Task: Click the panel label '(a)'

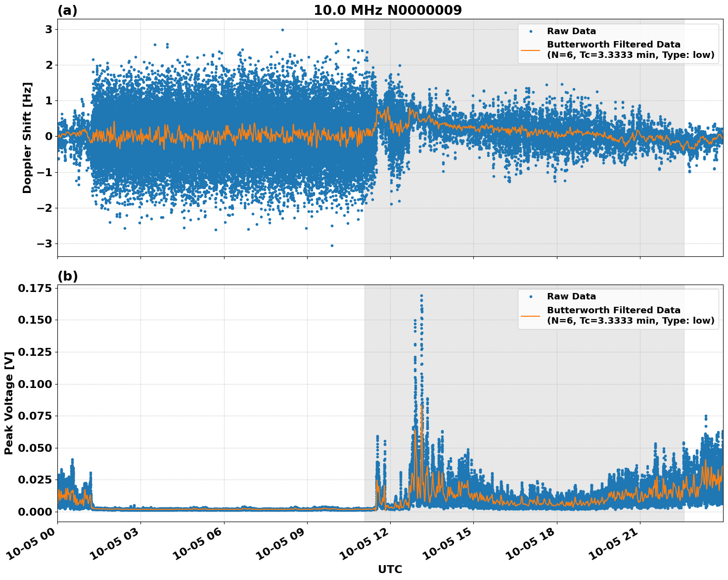Action: pyautogui.click(x=67, y=10)
